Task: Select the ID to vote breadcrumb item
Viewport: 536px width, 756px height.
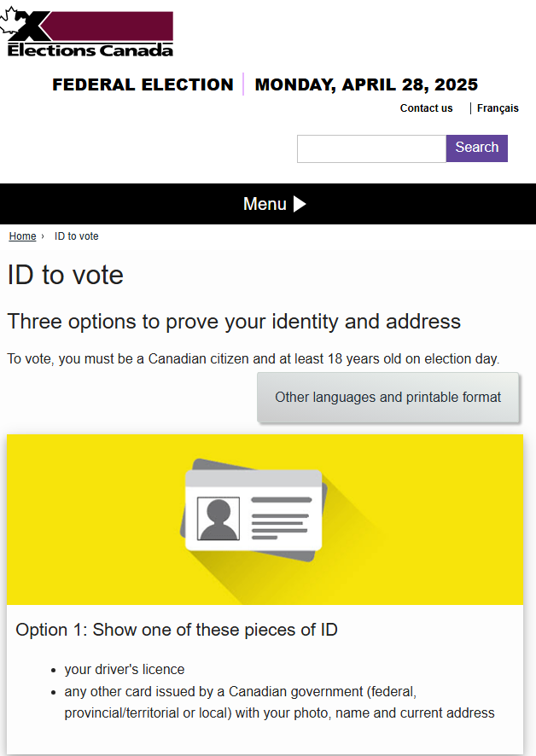Action: coord(76,236)
